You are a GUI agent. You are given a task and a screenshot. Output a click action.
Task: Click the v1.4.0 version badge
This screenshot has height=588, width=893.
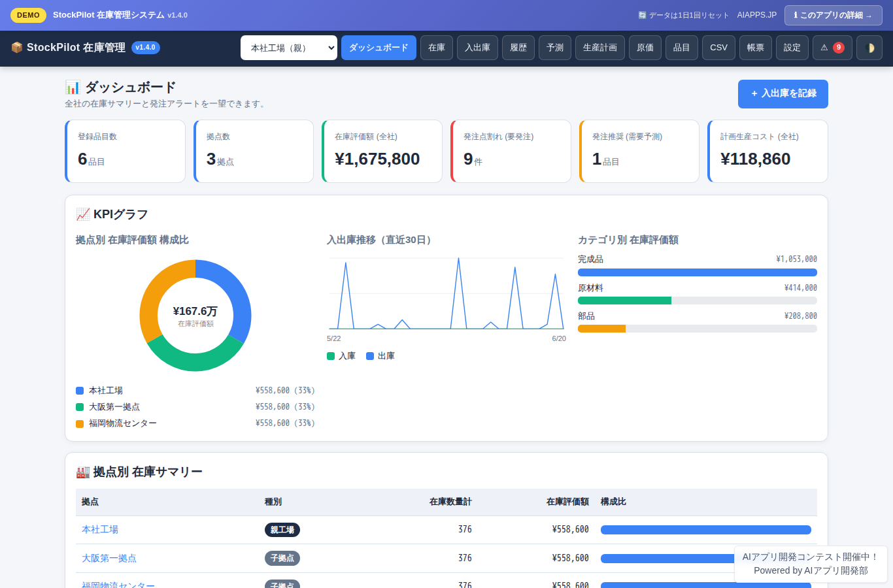pos(146,48)
